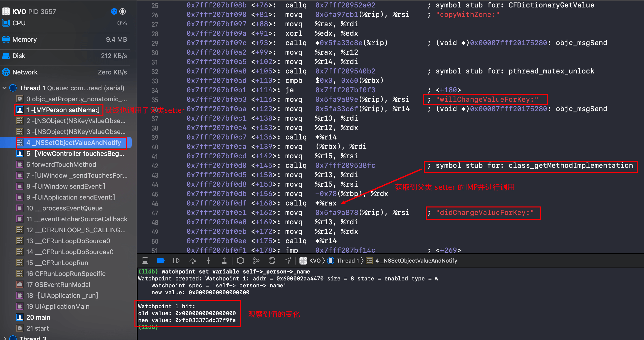Select KVO process in debug breadcrumb
Viewport: 644px width, 340px height.
[310, 261]
